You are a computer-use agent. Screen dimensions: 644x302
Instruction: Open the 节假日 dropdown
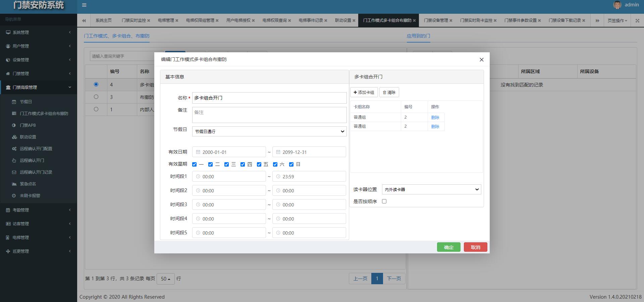[x=269, y=131]
